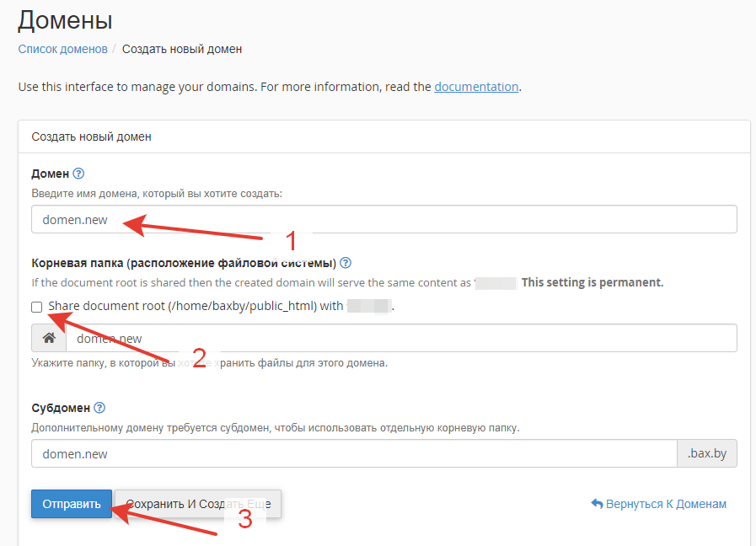Focus the Субдомен input field
This screenshot has width=756, height=546.
point(354,453)
